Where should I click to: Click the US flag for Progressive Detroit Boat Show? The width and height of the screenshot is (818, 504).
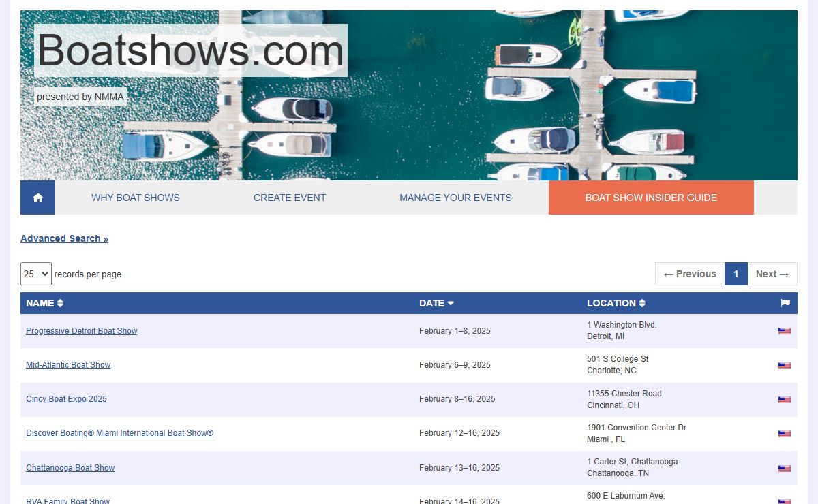[785, 331]
